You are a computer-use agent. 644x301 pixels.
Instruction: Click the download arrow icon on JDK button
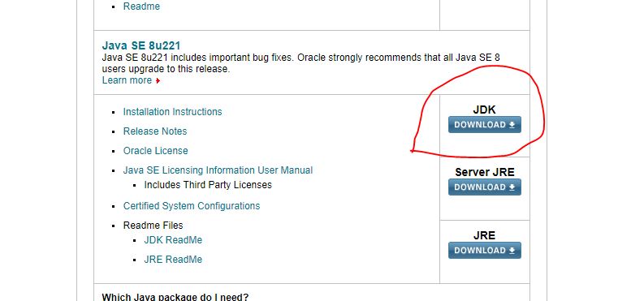click(x=512, y=125)
